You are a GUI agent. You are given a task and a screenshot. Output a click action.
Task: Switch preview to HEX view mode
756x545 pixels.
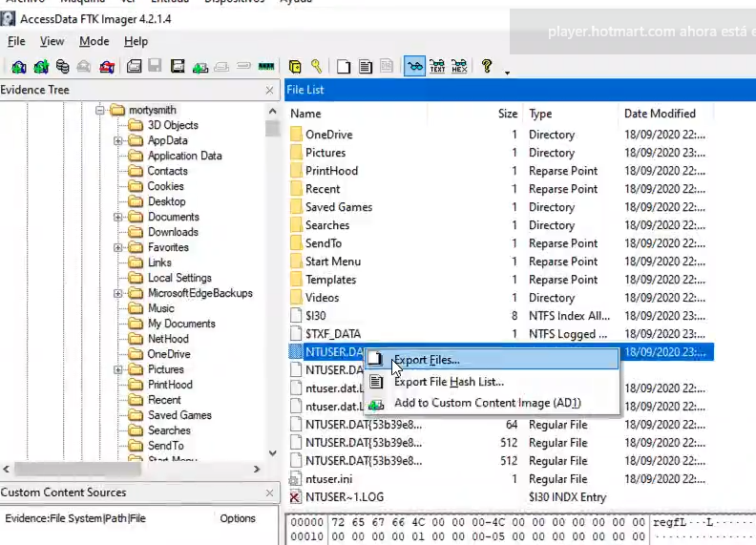tap(459, 66)
